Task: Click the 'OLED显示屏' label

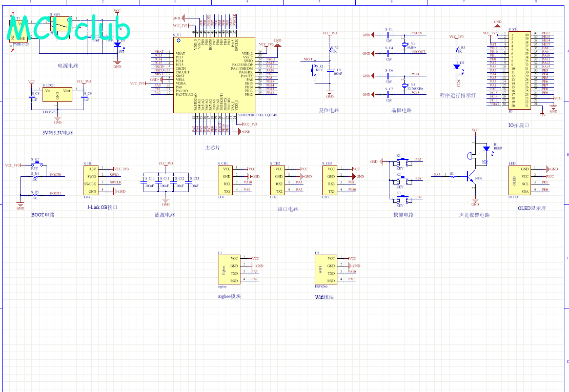Action: click(532, 208)
